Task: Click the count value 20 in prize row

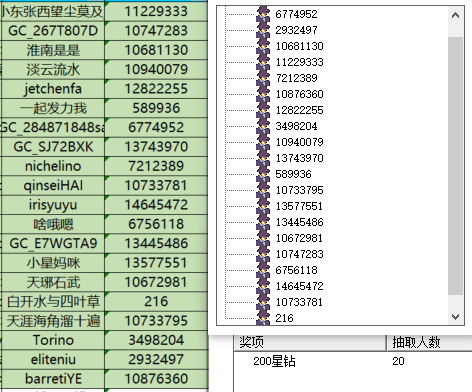Action: point(398,361)
